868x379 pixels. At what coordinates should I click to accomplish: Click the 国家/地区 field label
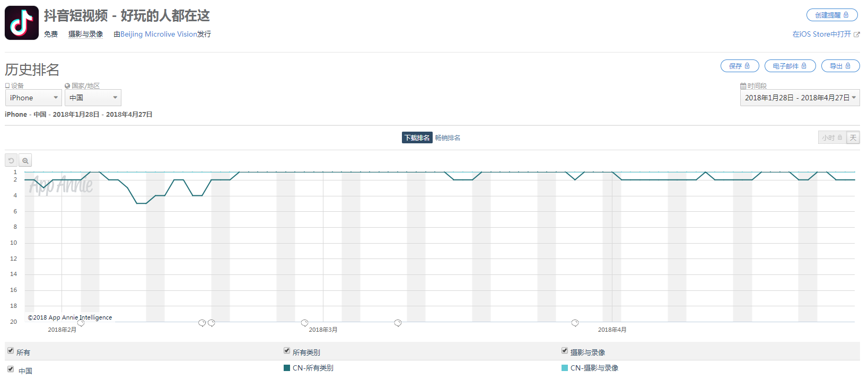[85, 85]
